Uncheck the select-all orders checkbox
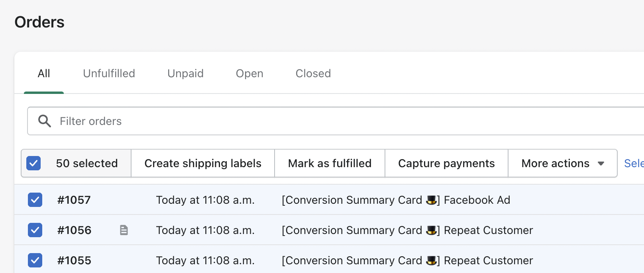Image resolution: width=644 pixels, height=273 pixels. click(x=33, y=163)
